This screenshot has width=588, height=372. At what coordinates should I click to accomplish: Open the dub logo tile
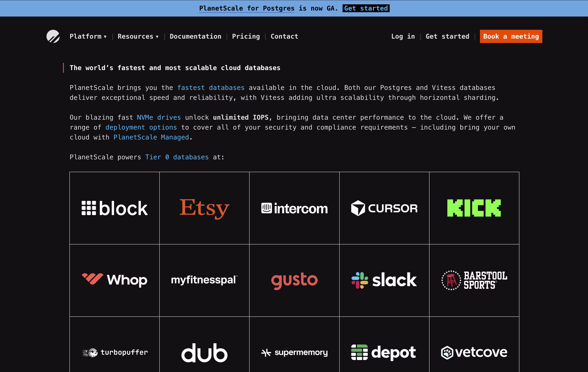pyautogui.click(x=204, y=344)
